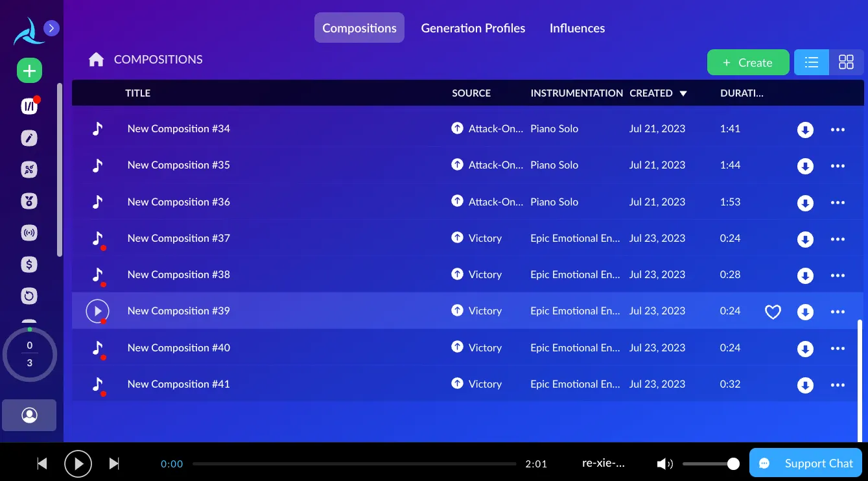Click music note icon of New Composition #36
The width and height of the screenshot is (868, 481).
click(x=97, y=202)
